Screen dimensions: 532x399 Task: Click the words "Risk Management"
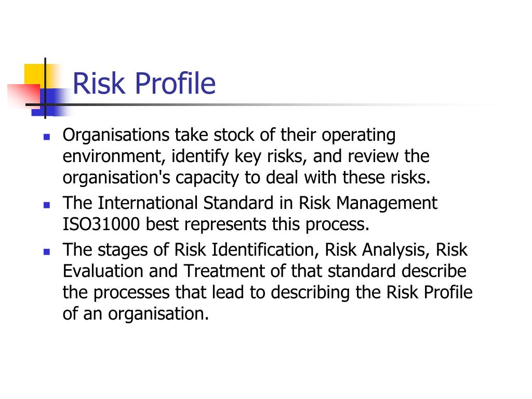(368, 204)
